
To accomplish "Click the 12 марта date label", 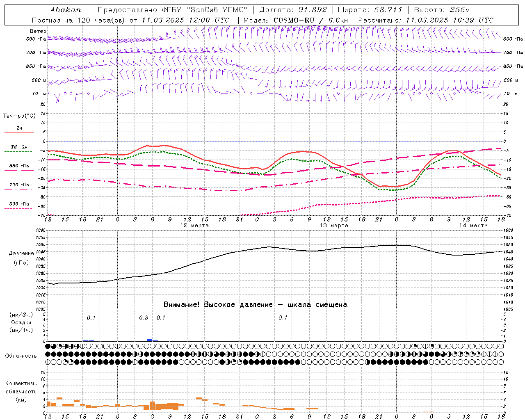I will pos(194,226).
